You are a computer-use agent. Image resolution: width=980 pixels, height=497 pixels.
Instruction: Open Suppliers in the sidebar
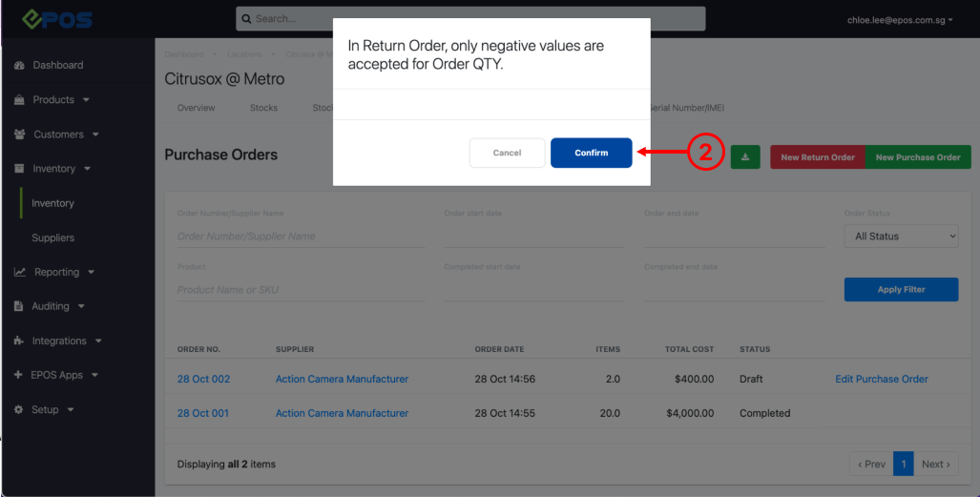53,238
